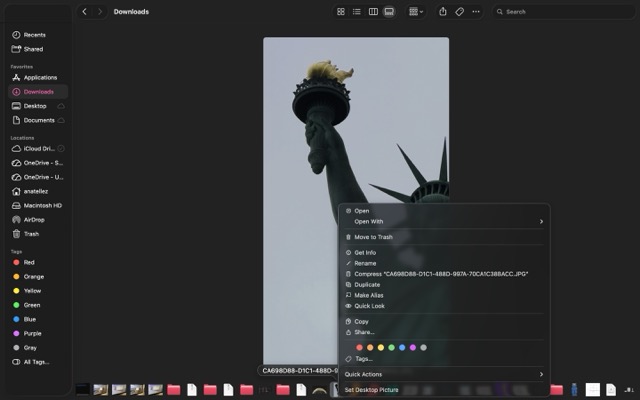Open Shared in the sidebar
Image resolution: width=640 pixels, height=400 pixels.
click(38, 49)
